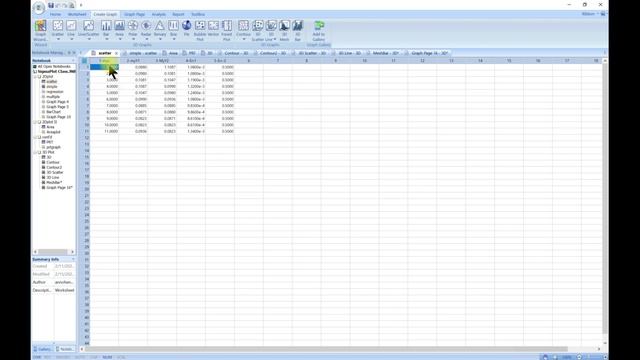This screenshot has width=640, height=360.
Task: Select the Ternary plot icon
Action: (x=160, y=26)
